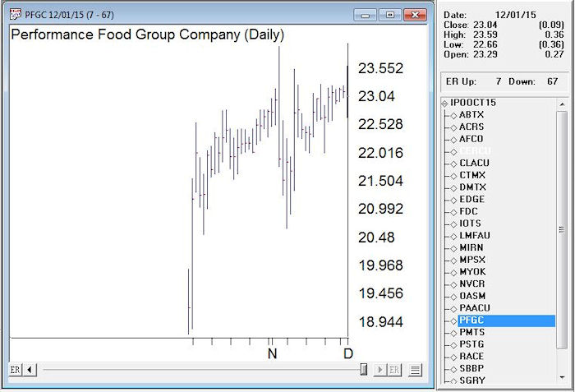Image resolution: width=575 pixels, height=392 pixels.
Task: Select NVCR in the symbol list
Action: click(472, 284)
